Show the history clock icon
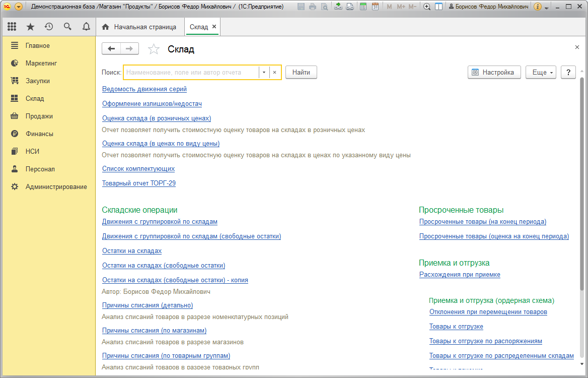The height and width of the screenshot is (378, 588). pos(49,27)
